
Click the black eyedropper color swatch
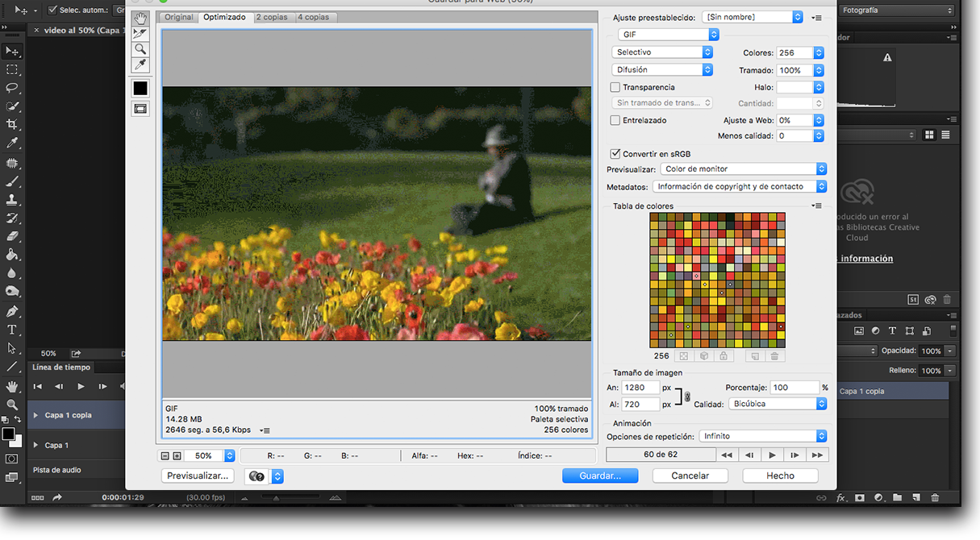[x=140, y=89]
